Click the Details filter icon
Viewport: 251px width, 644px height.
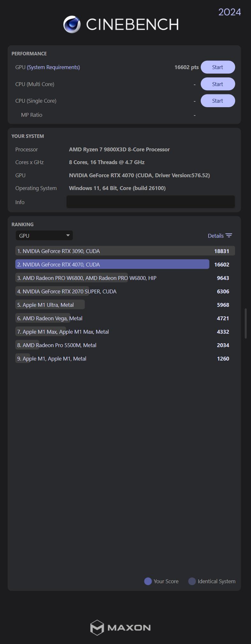[229, 235]
